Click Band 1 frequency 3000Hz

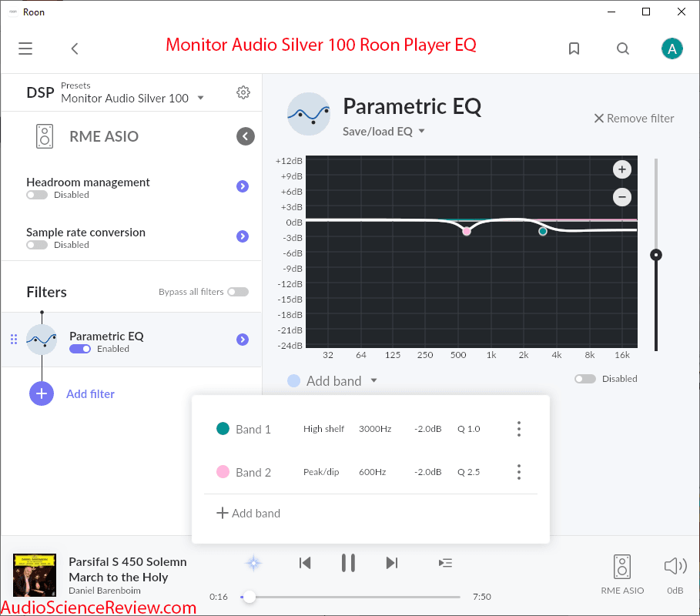point(375,429)
